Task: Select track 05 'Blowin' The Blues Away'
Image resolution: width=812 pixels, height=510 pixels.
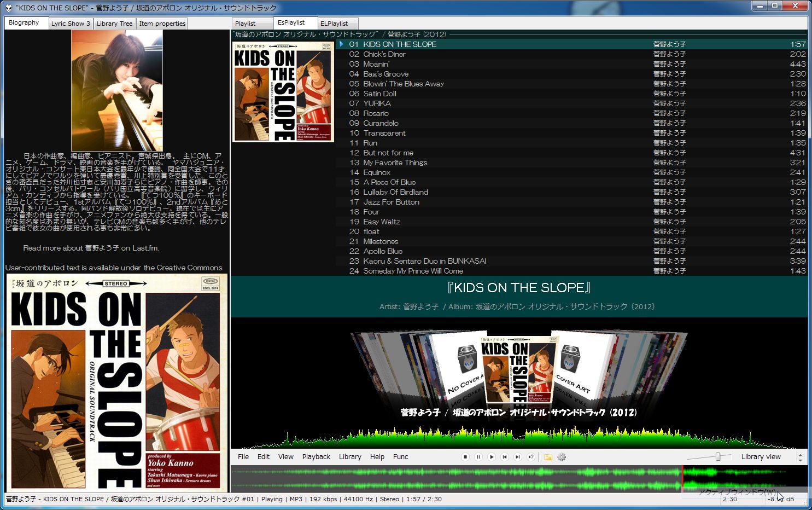Action: point(572,84)
